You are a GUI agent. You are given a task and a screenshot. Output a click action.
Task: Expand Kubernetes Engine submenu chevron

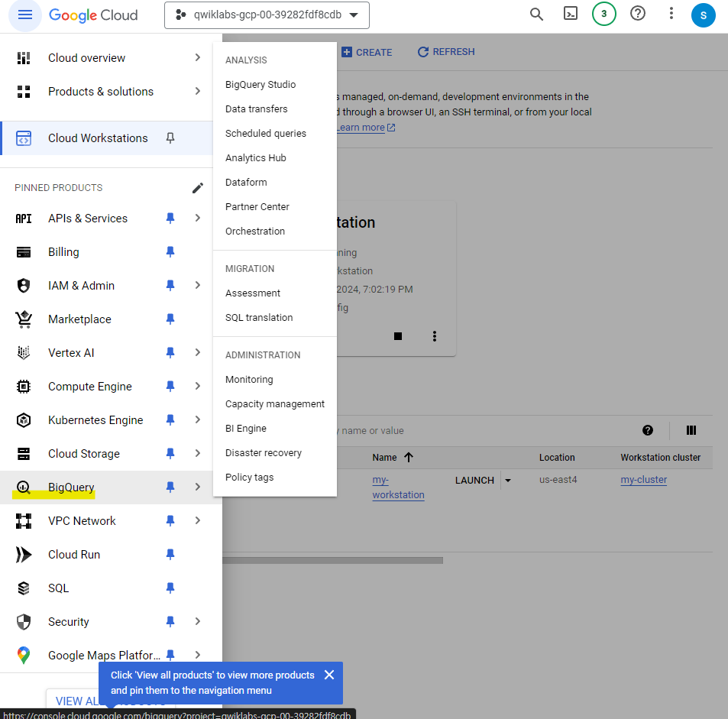pos(198,420)
